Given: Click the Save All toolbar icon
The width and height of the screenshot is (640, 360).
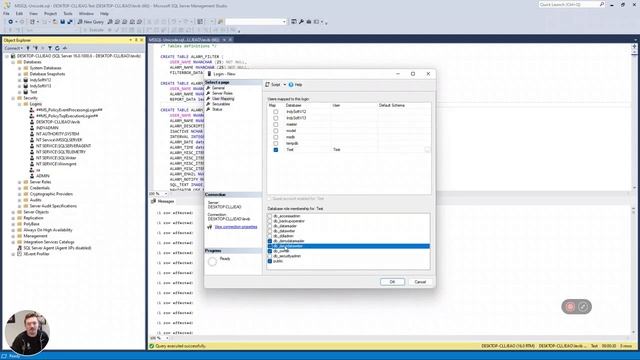Looking at the screenshot, I should pos(70,22).
